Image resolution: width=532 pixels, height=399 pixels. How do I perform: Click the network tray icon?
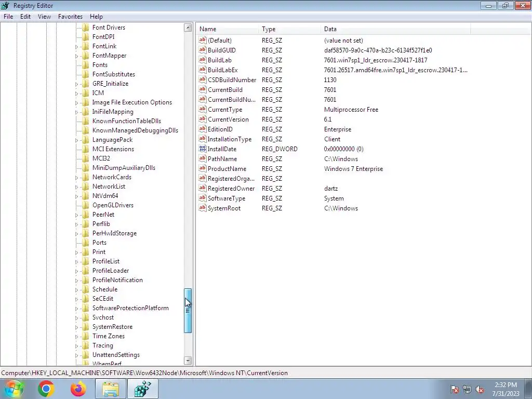467,390
